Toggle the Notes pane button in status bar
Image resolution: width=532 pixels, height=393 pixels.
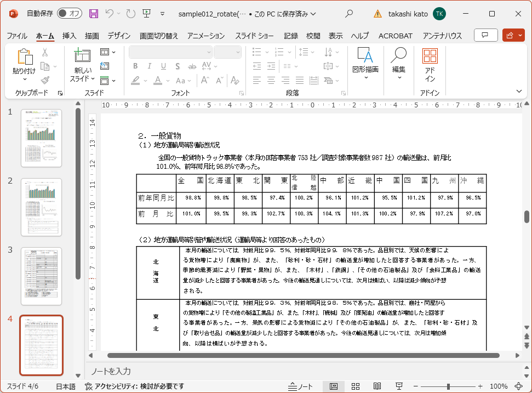tap(301, 386)
